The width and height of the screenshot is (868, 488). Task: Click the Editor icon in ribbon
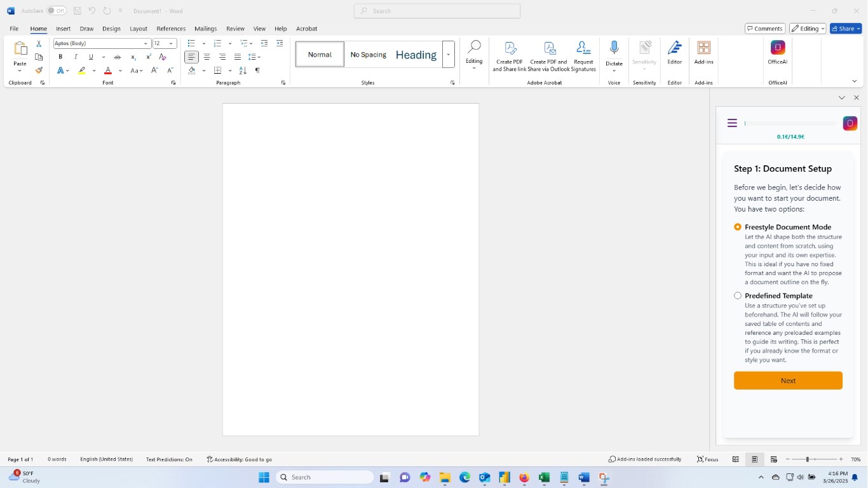674,48
